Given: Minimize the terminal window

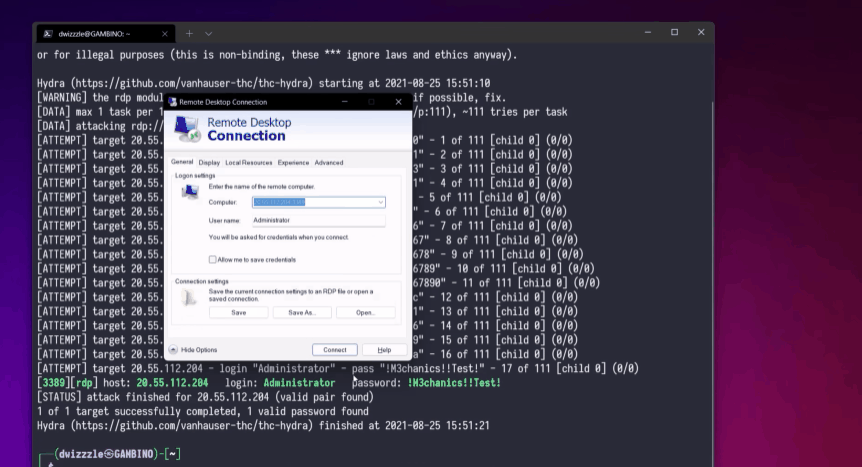Looking at the screenshot, I should [648, 32].
